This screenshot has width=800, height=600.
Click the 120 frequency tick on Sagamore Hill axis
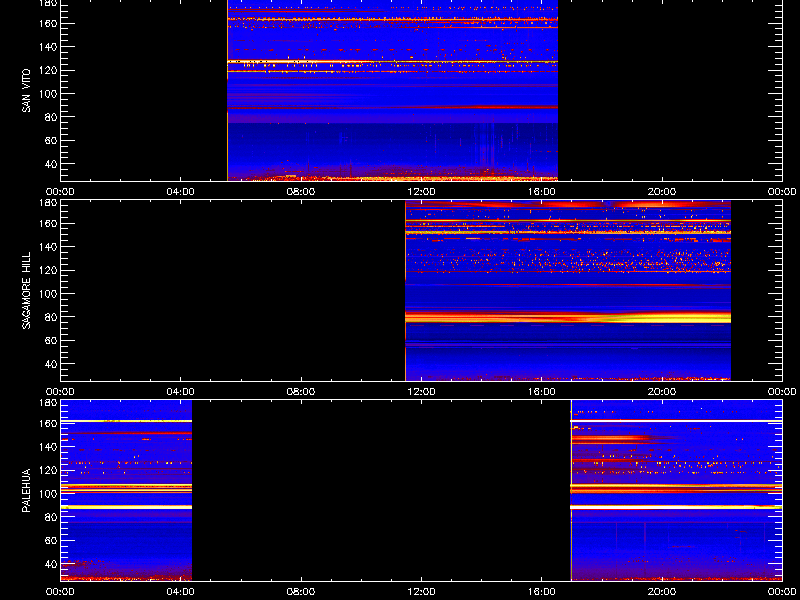click(x=48, y=270)
